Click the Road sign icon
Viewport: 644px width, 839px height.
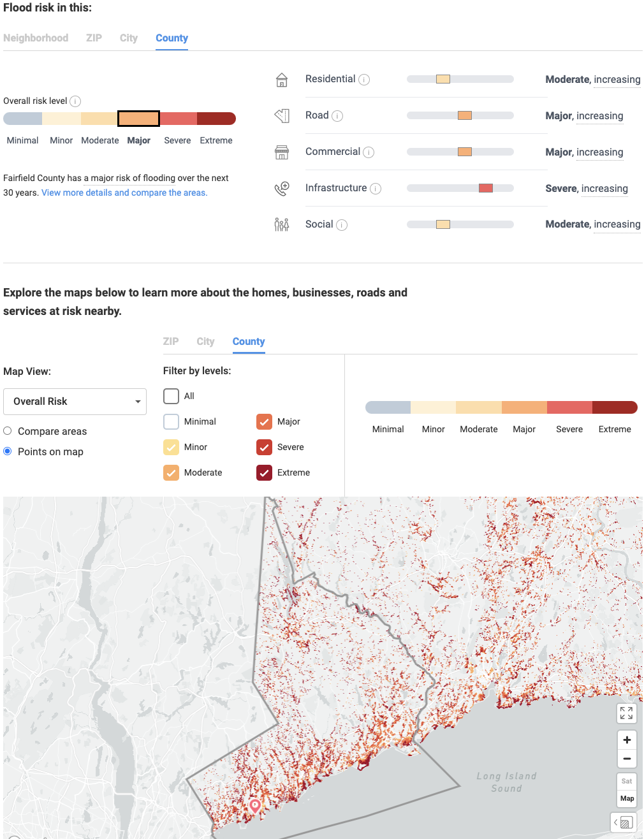[281, 116]
